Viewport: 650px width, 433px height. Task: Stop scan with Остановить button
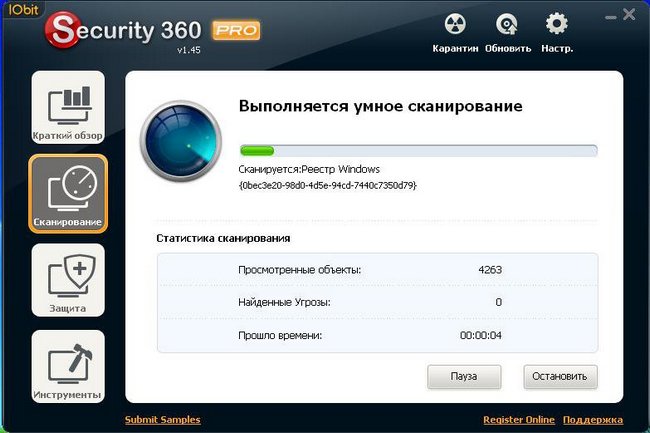tap(560, 377)
